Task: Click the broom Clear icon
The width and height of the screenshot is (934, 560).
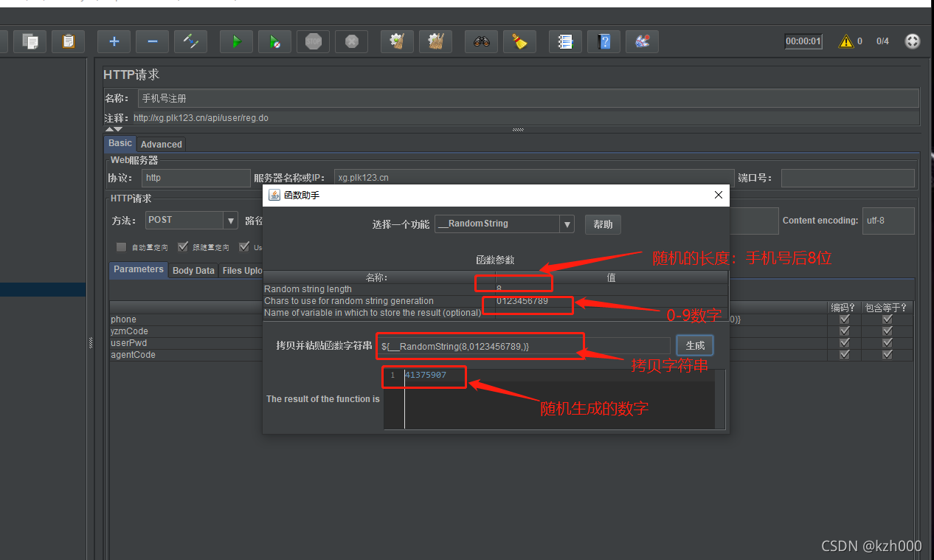Action: pyautogui.click(x=519, y=41)
